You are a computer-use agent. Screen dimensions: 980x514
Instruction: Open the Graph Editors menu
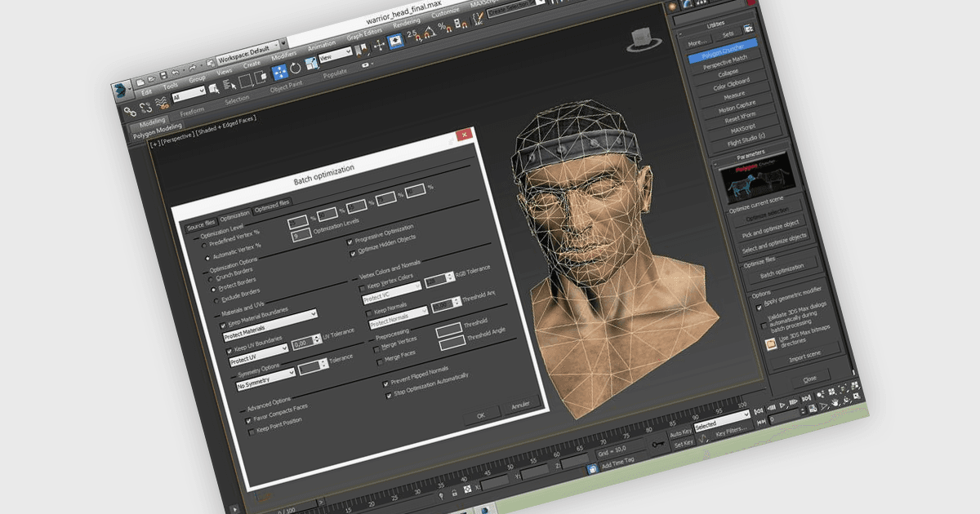[363, 37]
